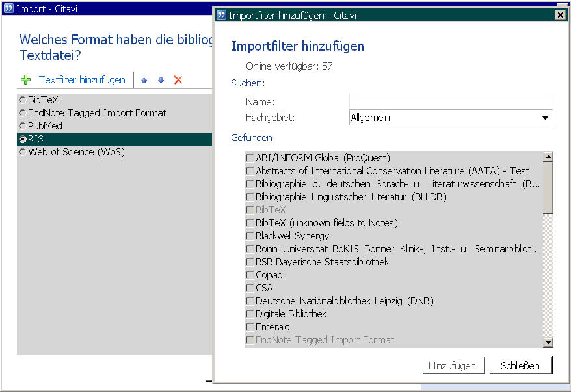Screen dimensions: 571x392
Task: Delete filter with the red X icon
Action: point(178,80)
